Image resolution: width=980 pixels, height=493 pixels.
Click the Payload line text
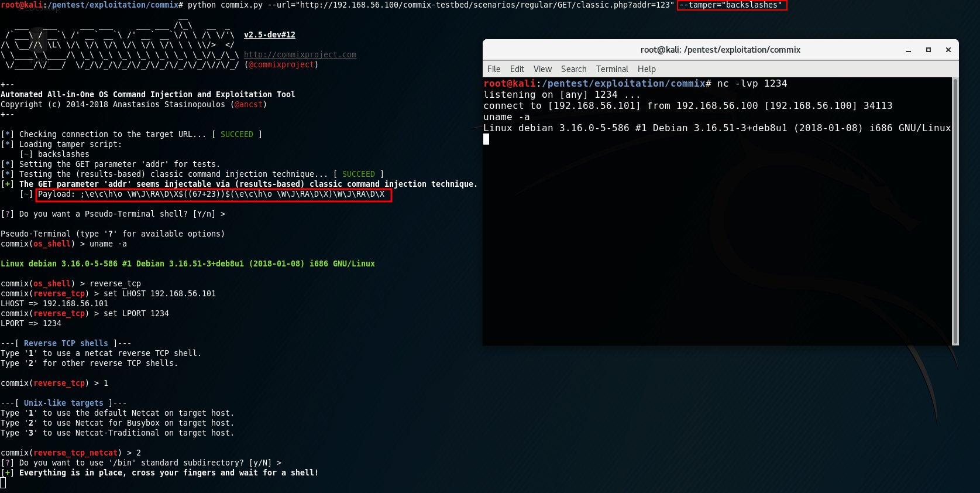coord(211,194)
